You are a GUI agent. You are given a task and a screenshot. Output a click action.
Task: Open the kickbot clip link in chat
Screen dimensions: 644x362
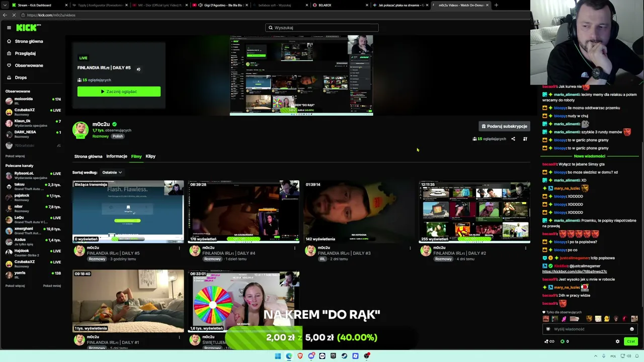click(x=575, y=271)
